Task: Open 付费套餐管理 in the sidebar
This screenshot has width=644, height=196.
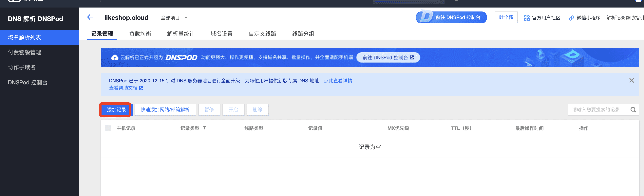Action: pos(25,52)
